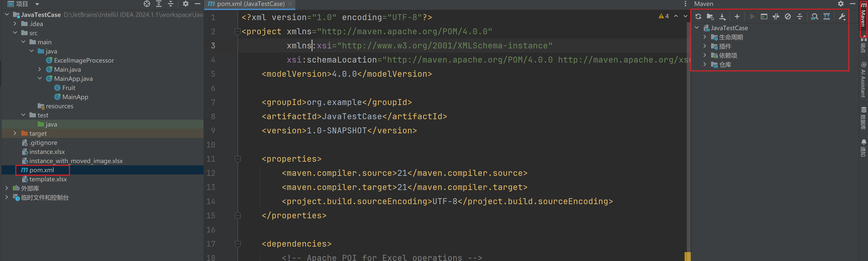Viewport: 868px width, 261px height.
Task: Click the Download Sources icon in Maven panel
Action: 722,16
